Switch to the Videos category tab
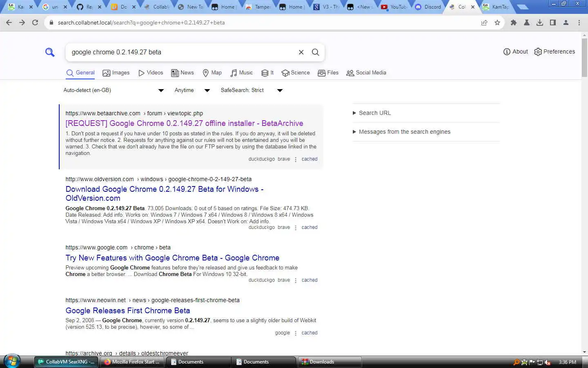This screenshot has width=588, height=368. [x=151, y=73]
